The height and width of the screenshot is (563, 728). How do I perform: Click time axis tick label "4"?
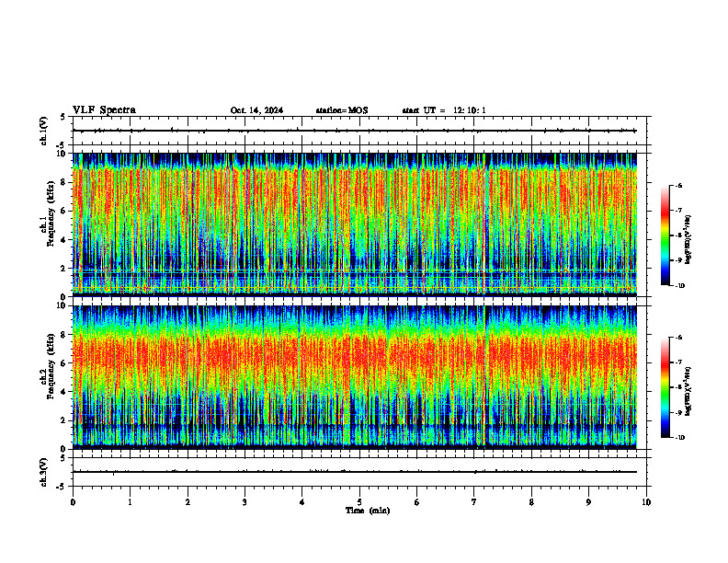click(x=302, y=502)
